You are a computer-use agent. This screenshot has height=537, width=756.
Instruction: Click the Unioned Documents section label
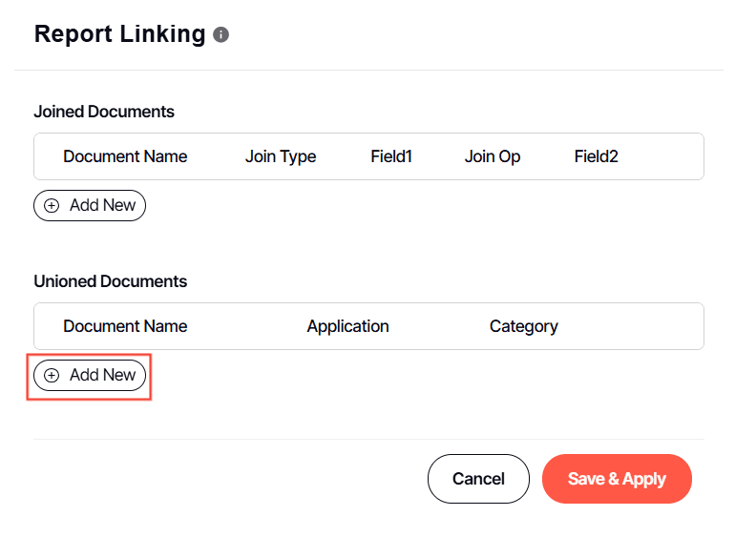coord(111,281)
